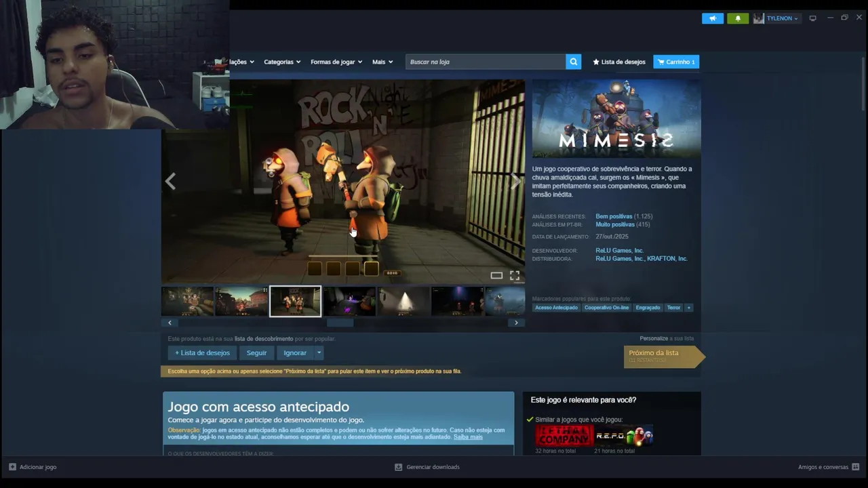Switch to Big Picture mode via the monitor icon
868x488 pixels.
[812, 18]
